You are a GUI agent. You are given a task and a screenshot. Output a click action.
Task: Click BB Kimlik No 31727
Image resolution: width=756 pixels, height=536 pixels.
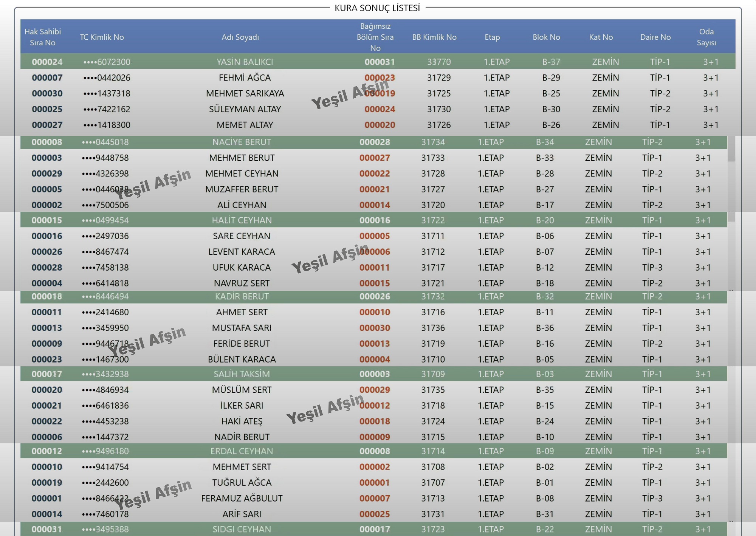tap(433, 189)
